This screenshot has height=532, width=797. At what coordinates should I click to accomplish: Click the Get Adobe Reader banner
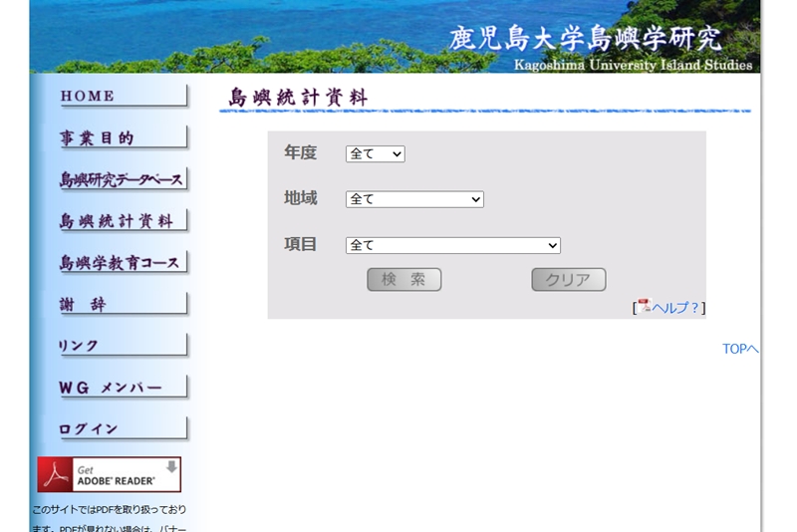[x=109, y=475]
